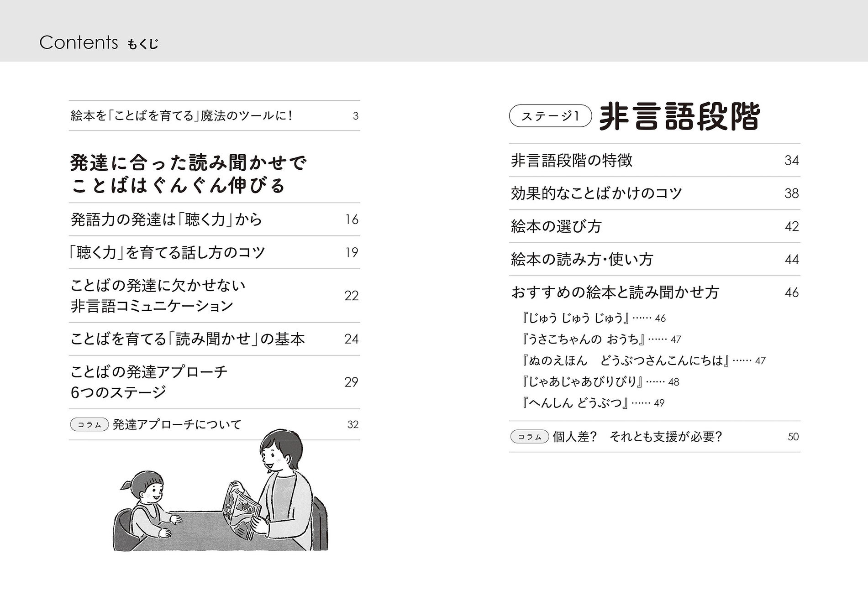Select entry '絵本の読み方・使い方'

coord(582,259)
